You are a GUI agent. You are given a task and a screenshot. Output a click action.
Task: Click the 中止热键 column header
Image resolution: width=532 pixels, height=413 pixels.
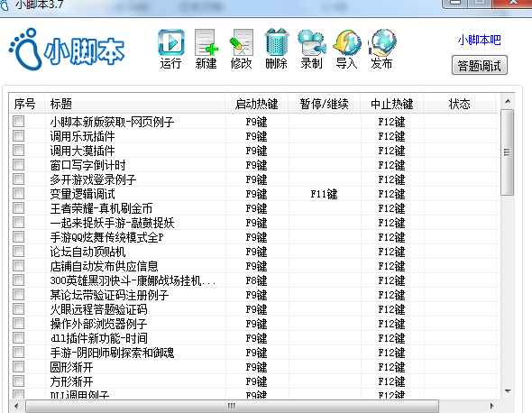[391, 104]
